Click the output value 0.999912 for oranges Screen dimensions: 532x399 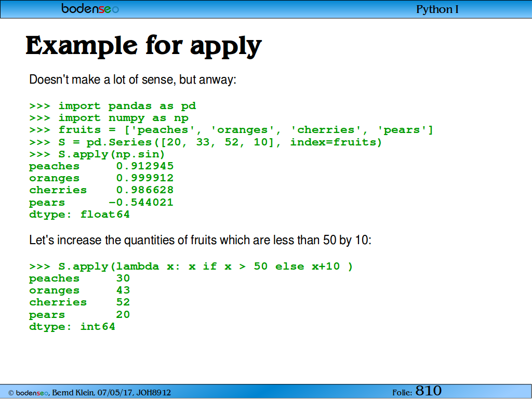pyautogui.click(x=145, y=178)
